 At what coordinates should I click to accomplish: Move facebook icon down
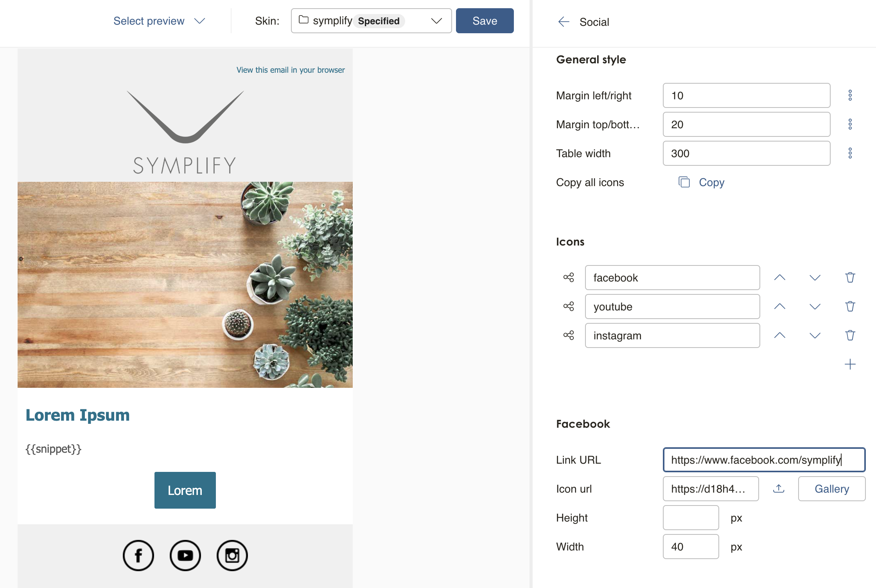click(x=815, y=278)
